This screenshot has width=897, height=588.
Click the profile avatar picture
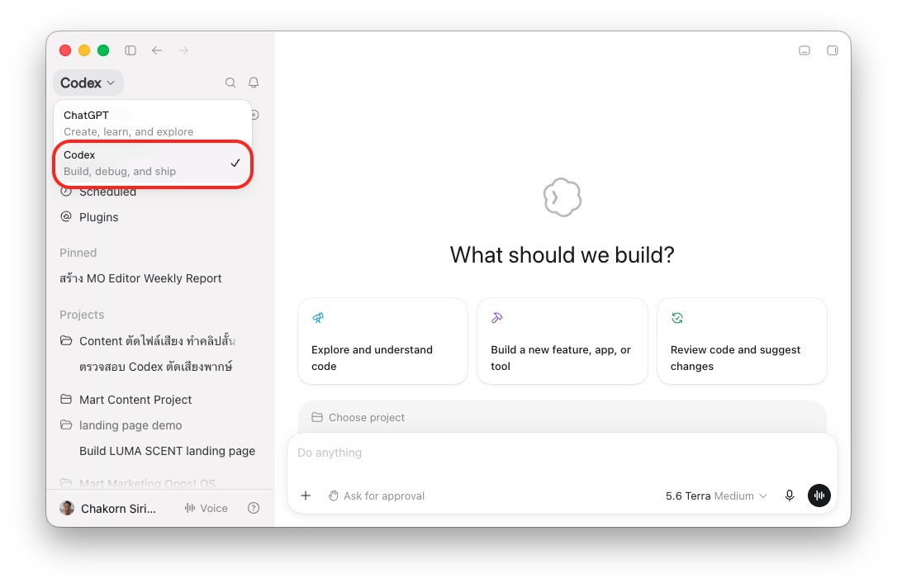pyautogui.click(x=67, y=508)
